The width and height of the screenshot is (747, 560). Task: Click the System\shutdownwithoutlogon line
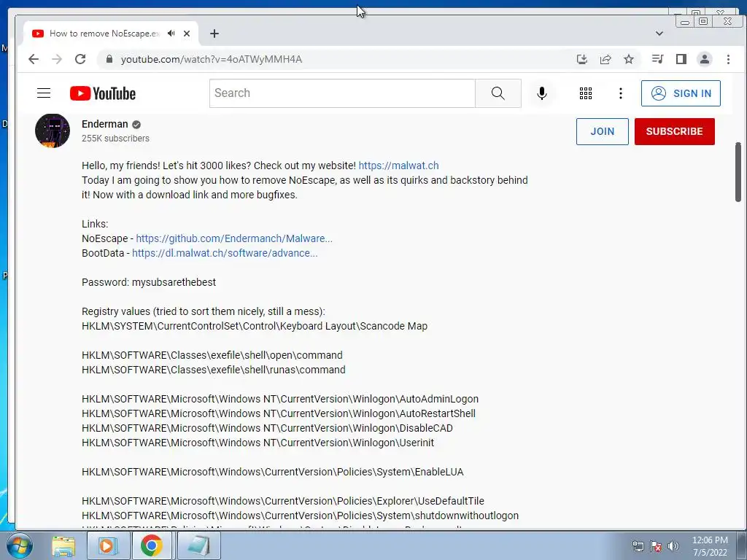(300, 516)
